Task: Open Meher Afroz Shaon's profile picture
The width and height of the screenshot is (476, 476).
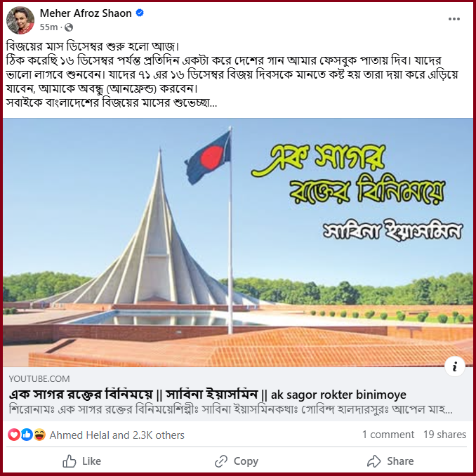Action: pos(20,20)
